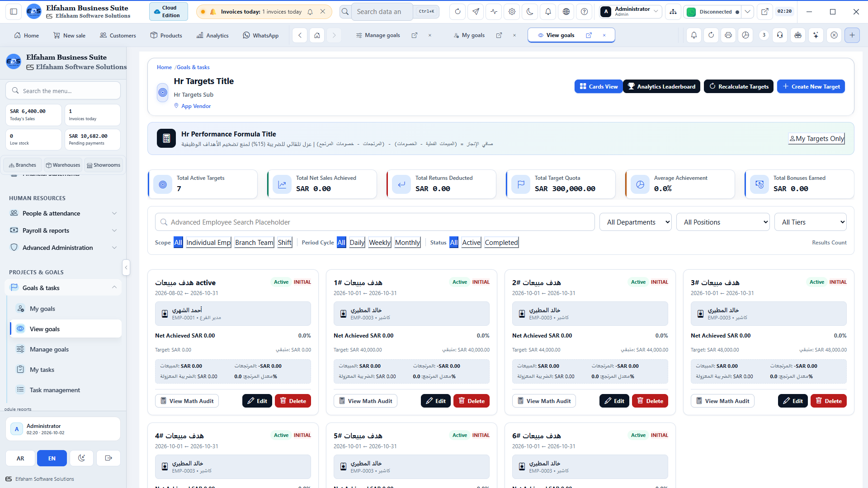The width and height of the screenshot is (868, 488).
Task: Toggle the sidebar panel icon
Action: point(14,12)
